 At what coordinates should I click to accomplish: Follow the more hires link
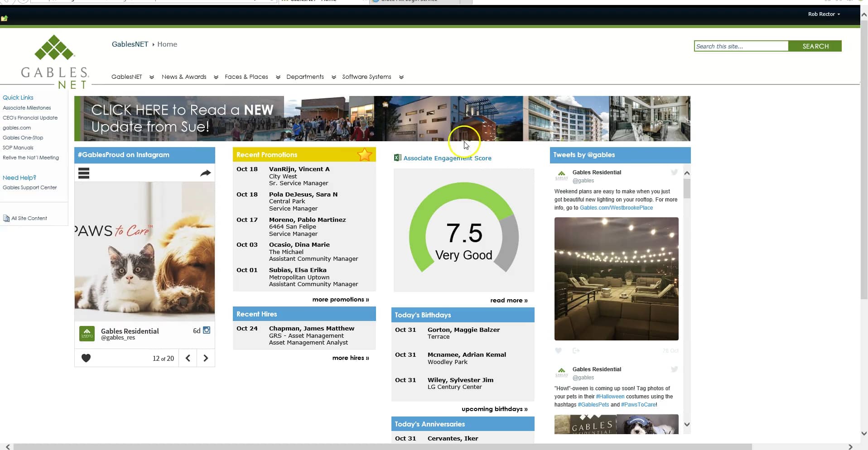point(350,358)
